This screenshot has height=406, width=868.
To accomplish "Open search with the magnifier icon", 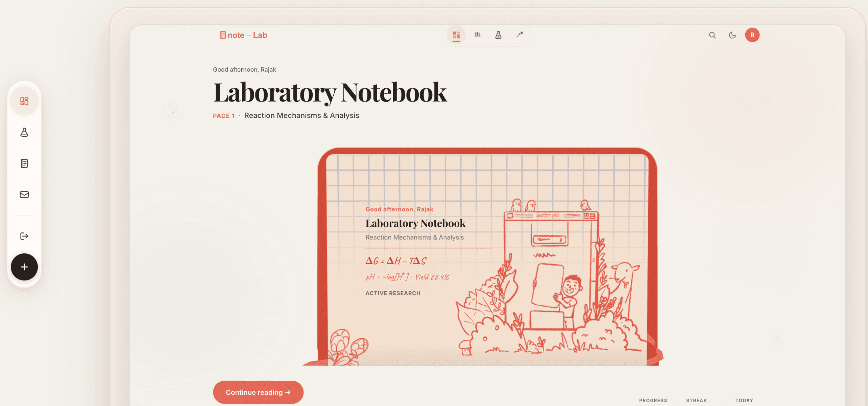I will tap(712, 35).
